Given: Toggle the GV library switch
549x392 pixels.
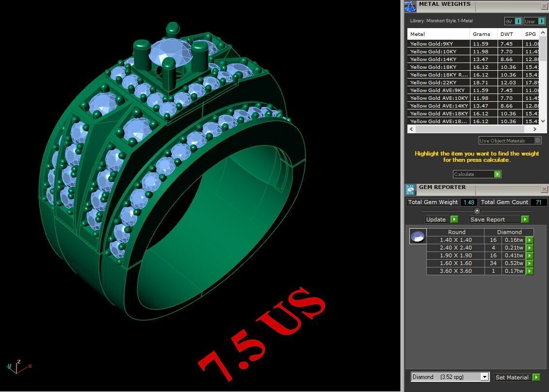Looking at the screenshot, I should (x=518, y=21).
